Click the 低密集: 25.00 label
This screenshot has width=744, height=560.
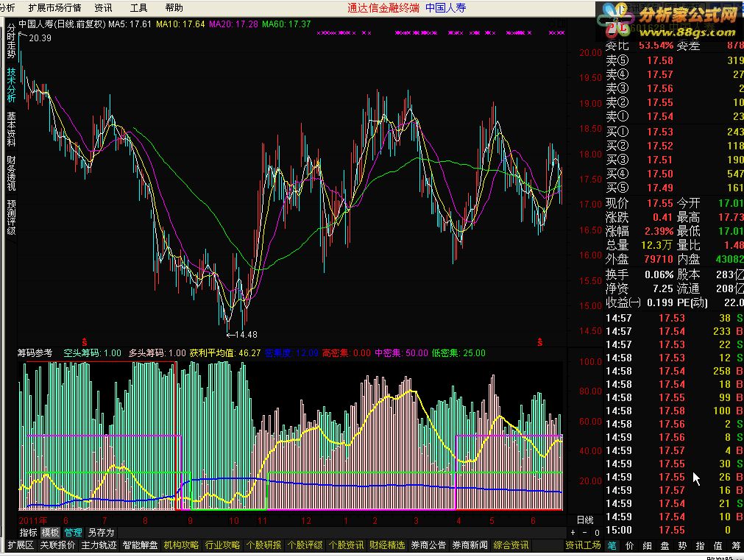[458, 353]
